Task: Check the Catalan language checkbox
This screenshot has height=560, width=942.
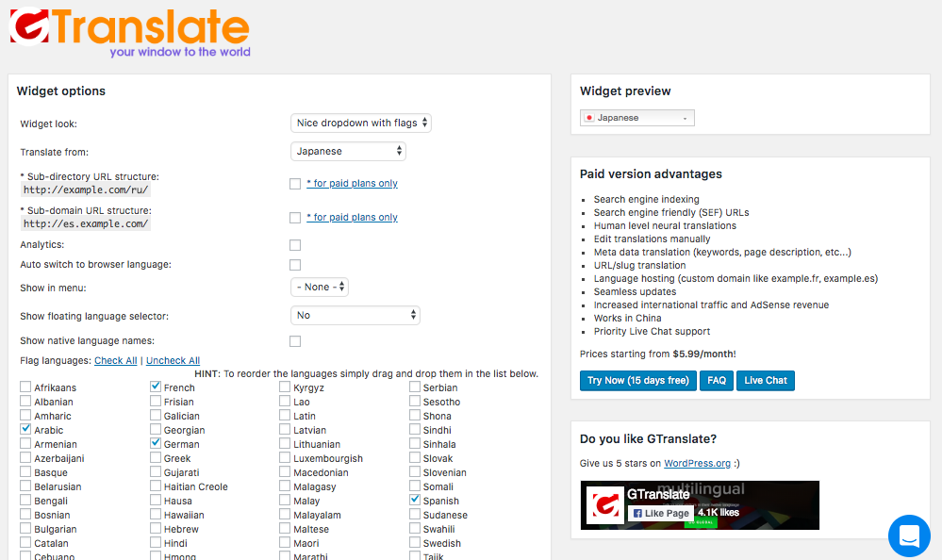Action: pos(25,542)
